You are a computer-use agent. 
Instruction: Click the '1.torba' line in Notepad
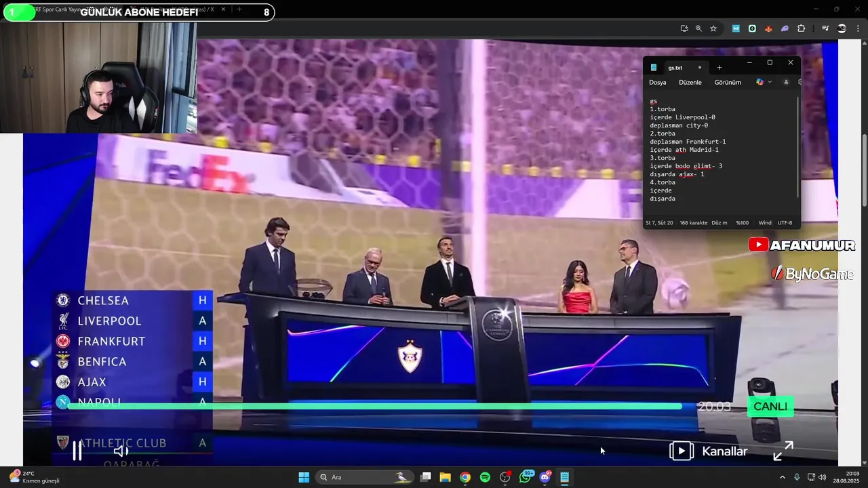tap(663, 109)
